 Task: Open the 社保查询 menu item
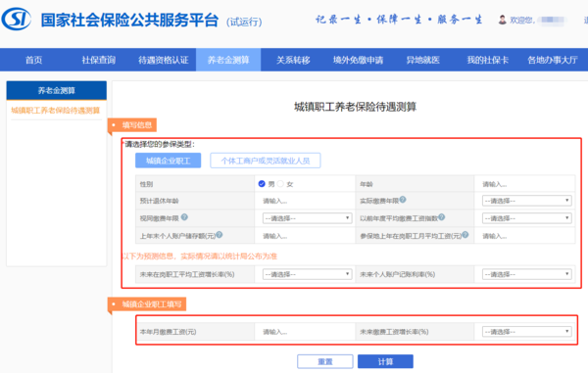tap(99, 60)
